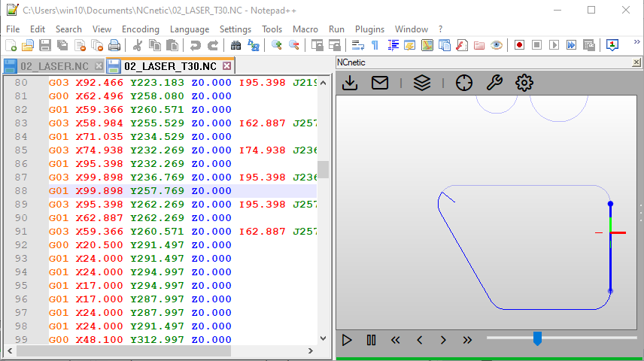Open the Search menu
644x361 pixels.
(68, 29)
